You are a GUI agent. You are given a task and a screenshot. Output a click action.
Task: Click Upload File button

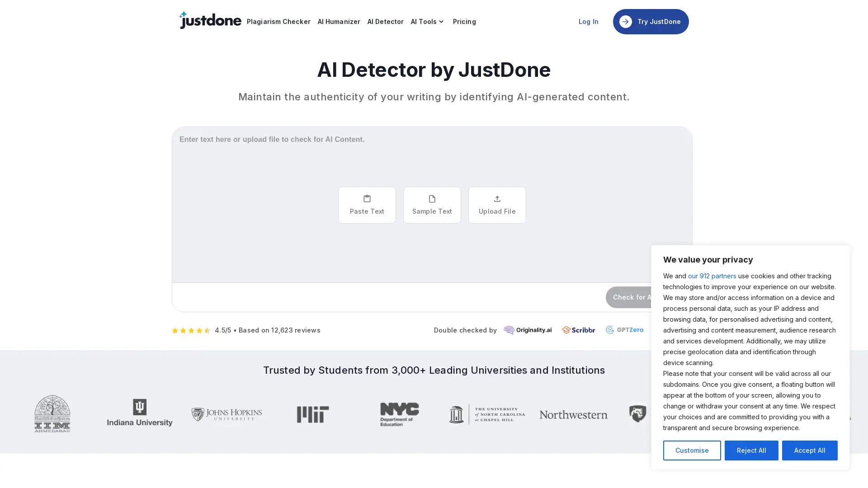coord(497,205)
